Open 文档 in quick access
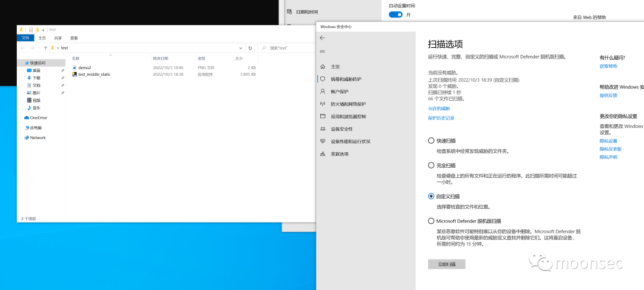This screenshot has width=644, height=290. 36,85
